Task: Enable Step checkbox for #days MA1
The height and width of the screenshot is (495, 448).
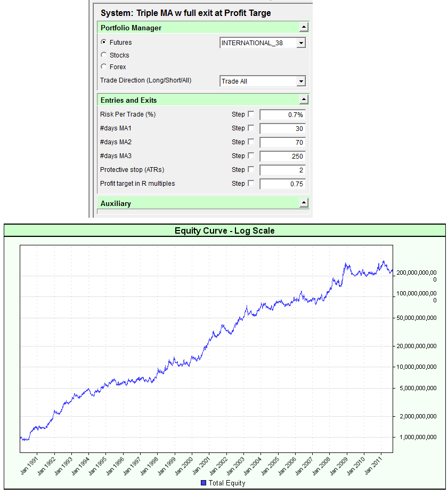Action: [x=251, y=128]
